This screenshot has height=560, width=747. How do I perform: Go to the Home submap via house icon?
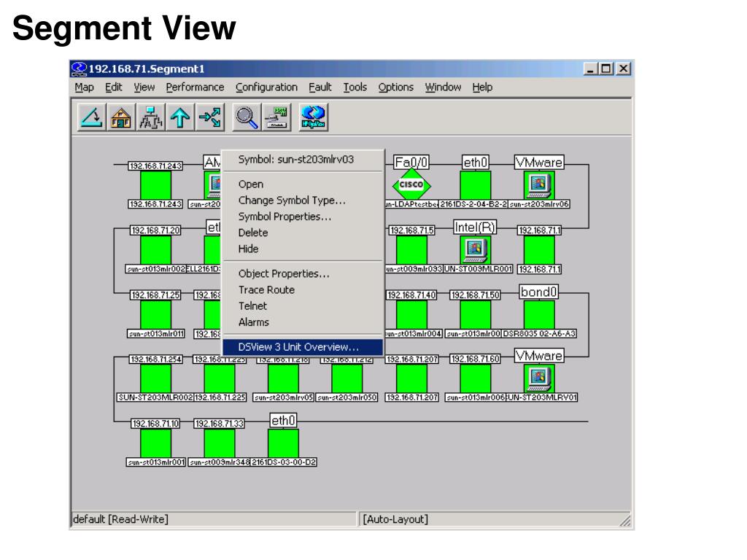point(121,117)
